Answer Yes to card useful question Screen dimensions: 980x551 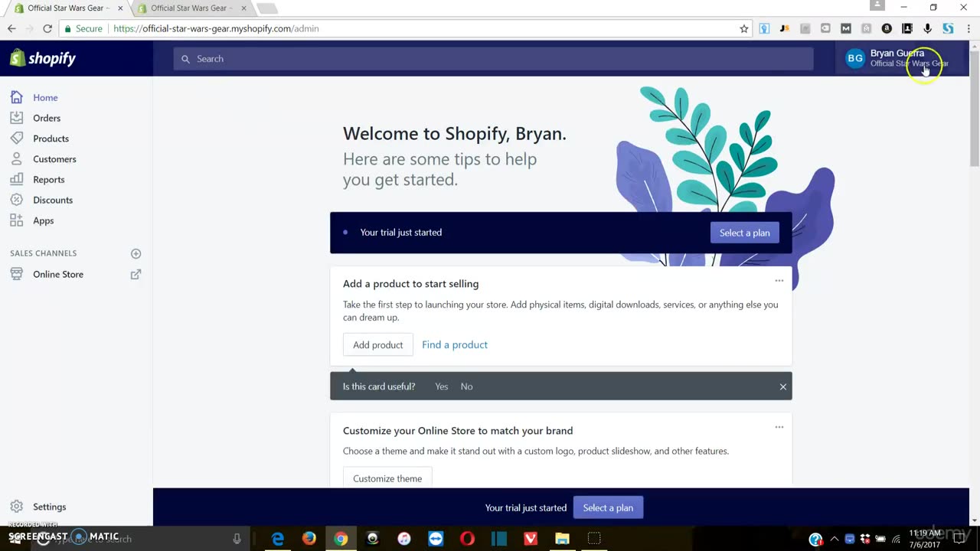(442, 386)
